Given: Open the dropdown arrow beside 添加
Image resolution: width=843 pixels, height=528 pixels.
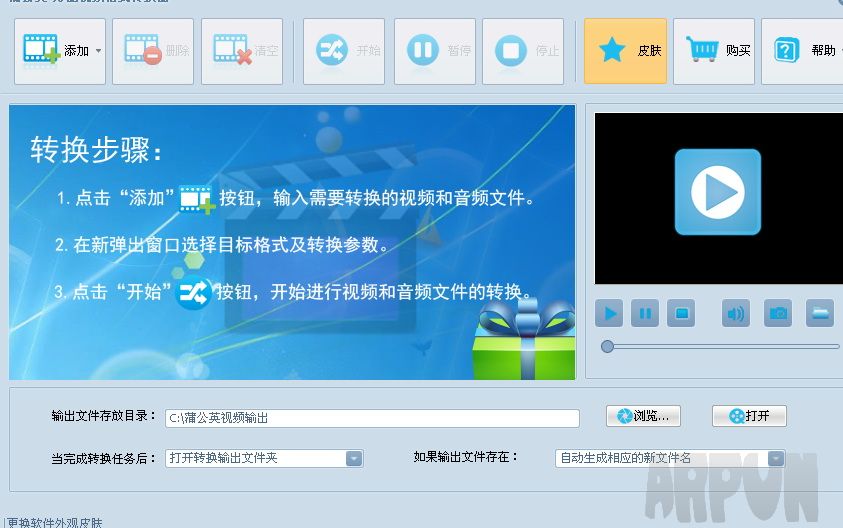Looking at the screenshot, I should [98, 51].
